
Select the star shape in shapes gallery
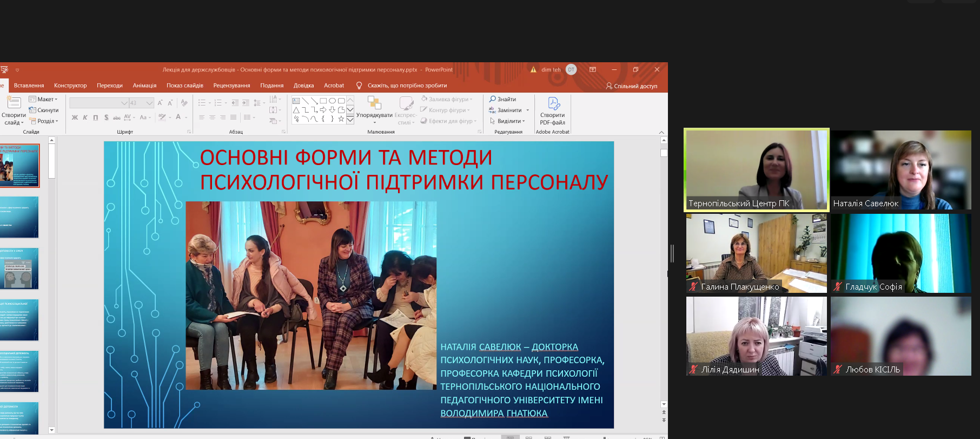[x=341, y=119]
